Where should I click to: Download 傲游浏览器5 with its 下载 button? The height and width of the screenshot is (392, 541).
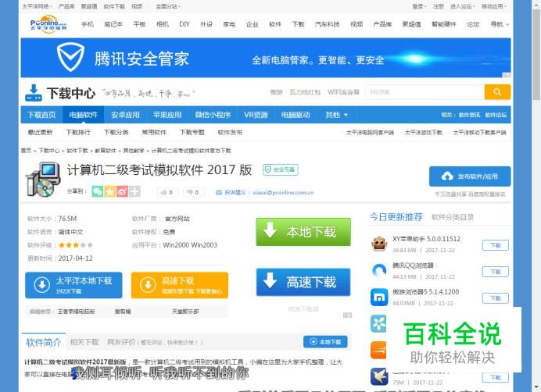[x=496, y=298]
